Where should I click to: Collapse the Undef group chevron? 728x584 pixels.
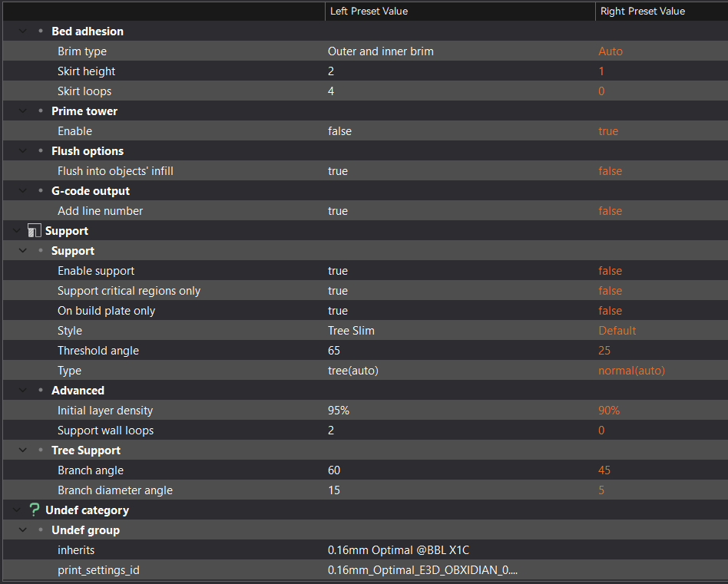pos(22,530)
